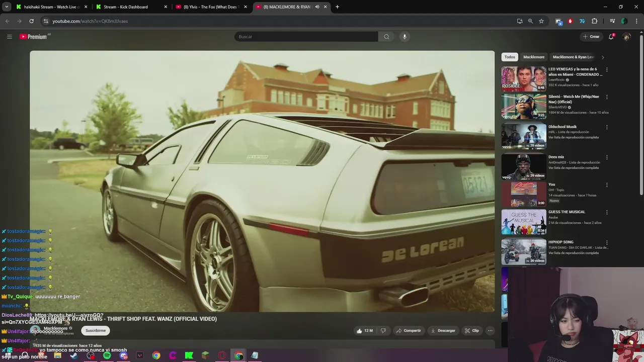Open media controls icon in toolbar

(612, 21)
